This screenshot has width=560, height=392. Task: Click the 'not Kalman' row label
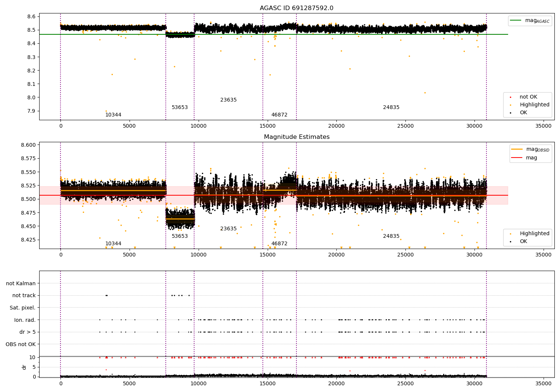(21, 284)
